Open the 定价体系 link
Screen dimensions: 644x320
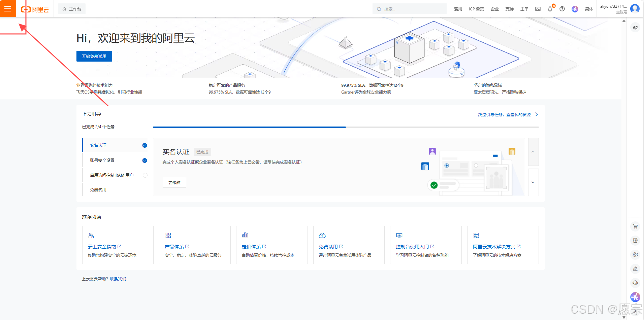(251, 247)
